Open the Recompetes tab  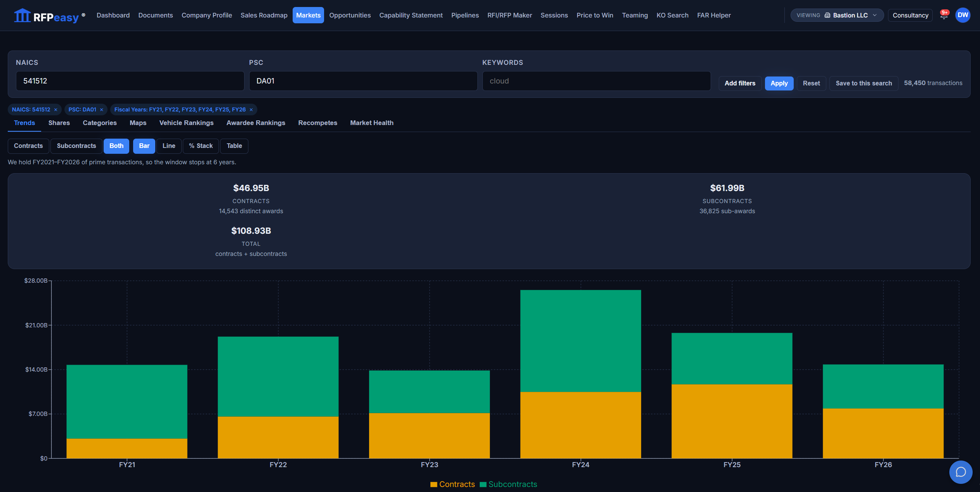(317, 123)
